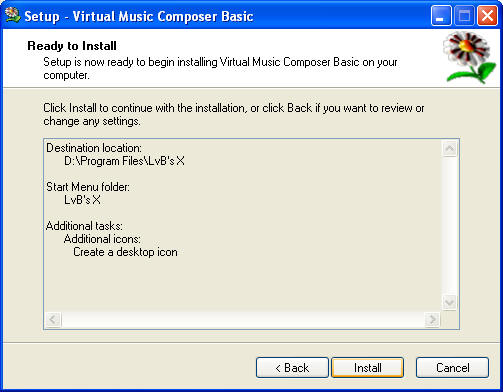This screenshot has height=392, width=503.
Task: Click the 'Ready to Install' heading
Action: 72,46
